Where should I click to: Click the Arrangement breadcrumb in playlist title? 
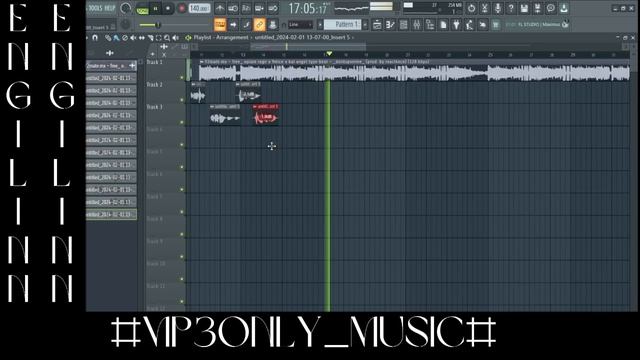(232, 38)
